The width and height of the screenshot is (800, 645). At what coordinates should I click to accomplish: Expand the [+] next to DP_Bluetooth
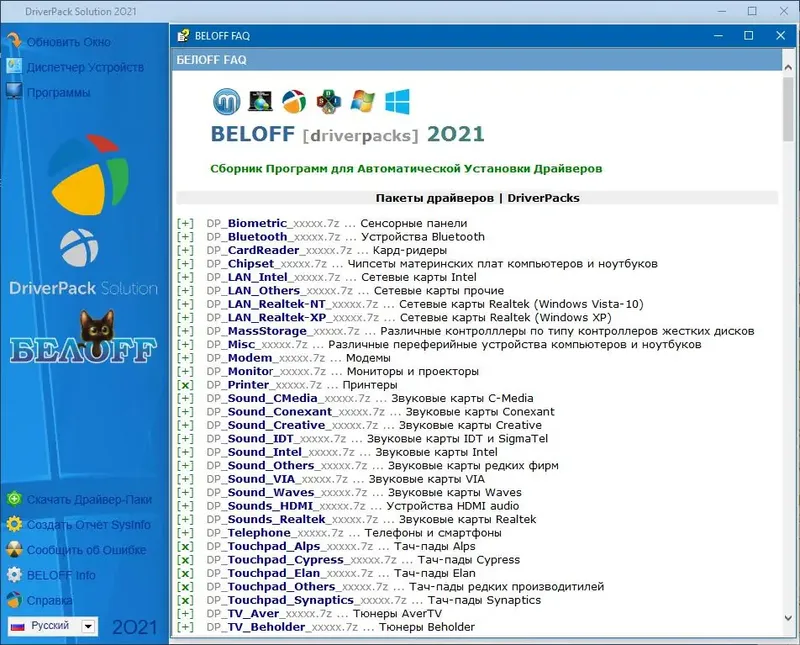tap(185, 237)
